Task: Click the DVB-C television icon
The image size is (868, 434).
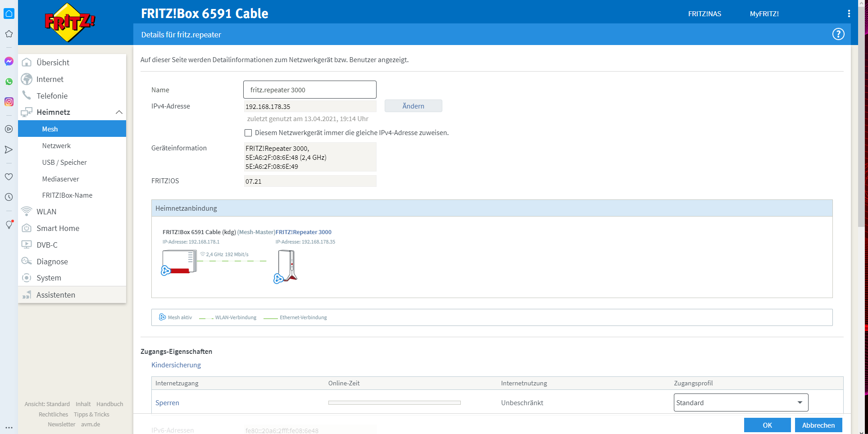Action: coord(27,244)
